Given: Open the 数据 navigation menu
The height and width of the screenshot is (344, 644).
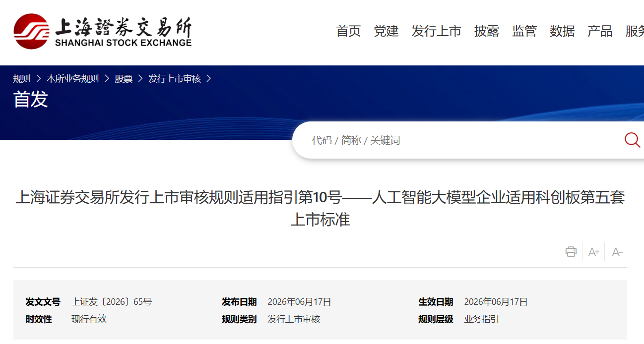Looking at the screenshot, I should (x=562, y=31).
